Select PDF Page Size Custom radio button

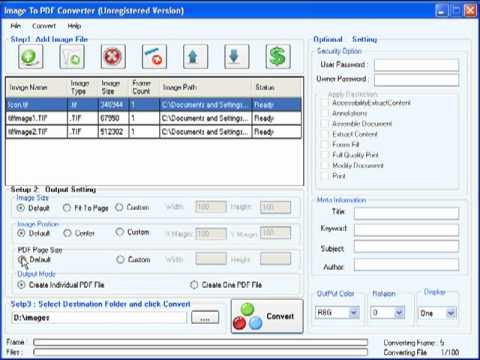[x=120, y=259]
